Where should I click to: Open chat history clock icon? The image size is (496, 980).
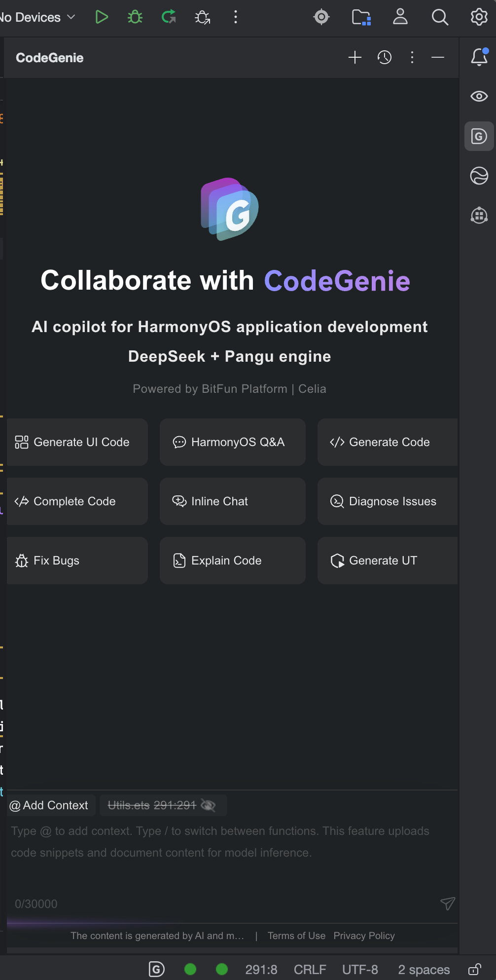point(385,58)
